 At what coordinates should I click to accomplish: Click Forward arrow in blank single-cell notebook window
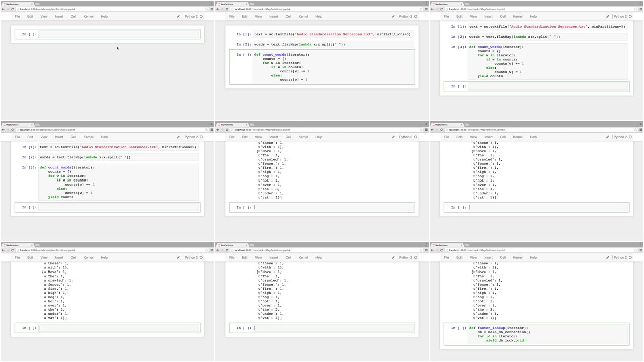pos(8,9)
